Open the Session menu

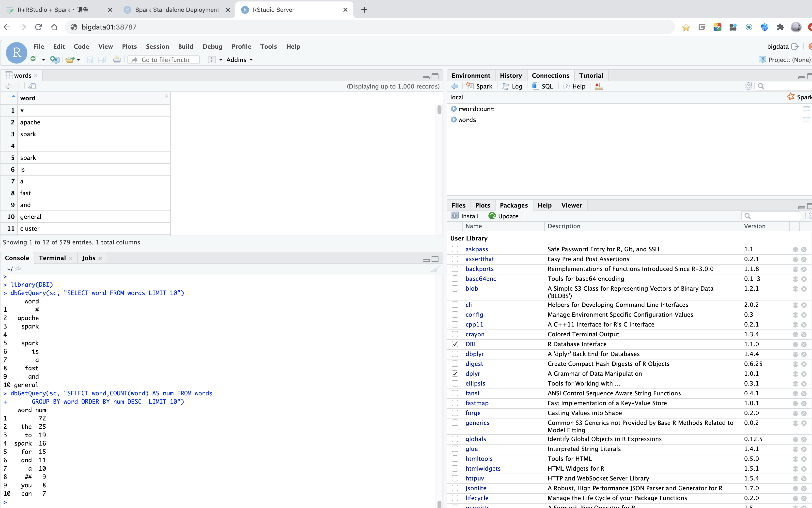pos(157,46)
